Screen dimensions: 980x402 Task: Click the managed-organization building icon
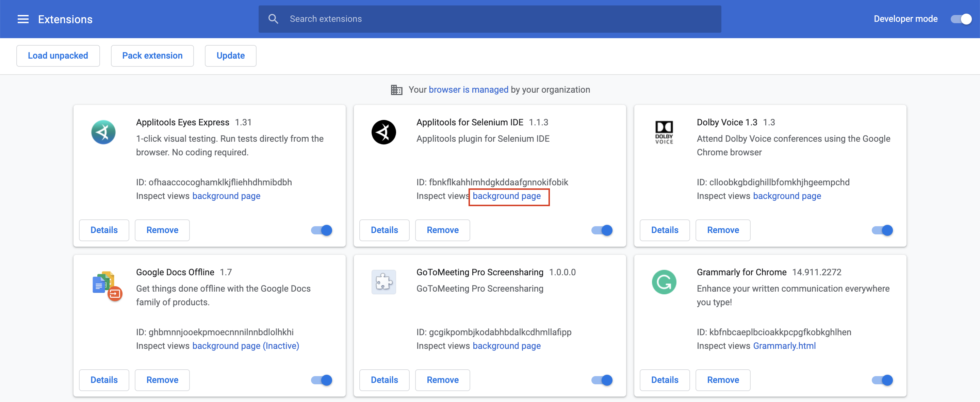coord(396,90)
